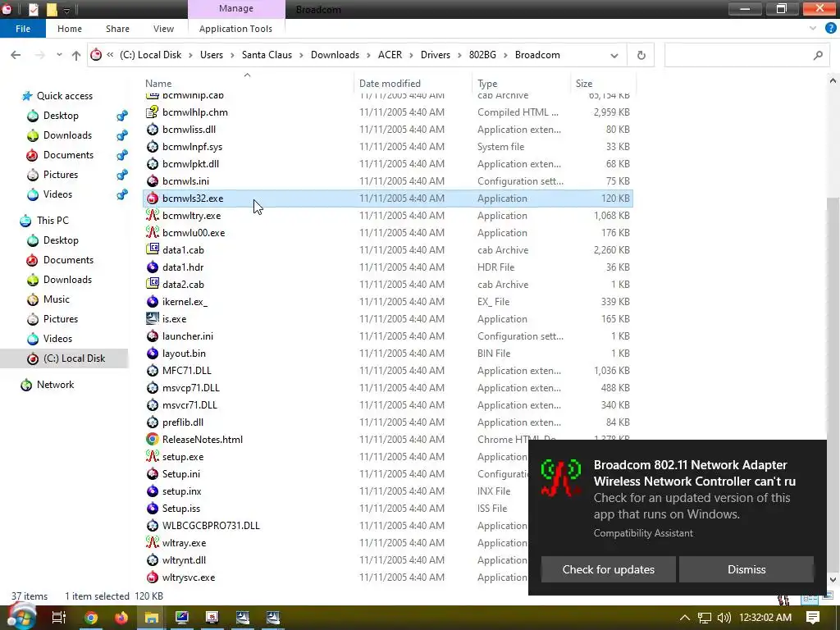Dismiss the Compatibility Assistant notification
Image resolution: width=840 pixels, height=630 pixels.
tap(746, 569)
